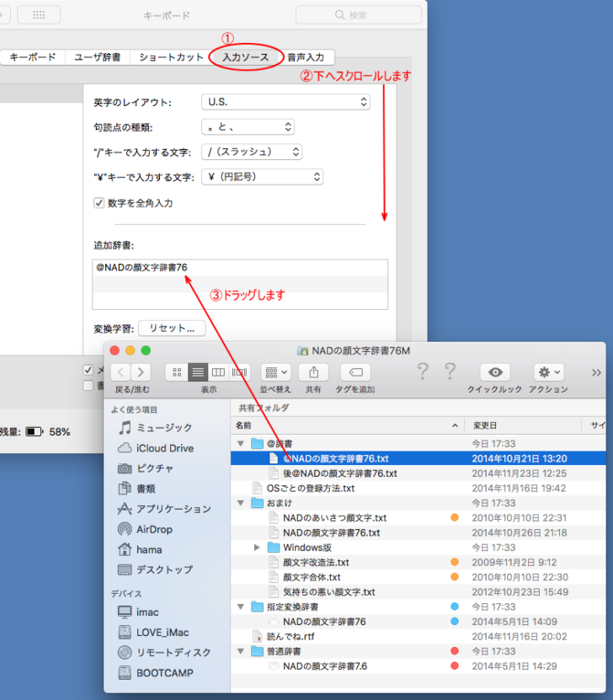The image size is (613, 700).
Task: Select file 気持ちの悪い顔文字.txt
Action: point(418,592)
